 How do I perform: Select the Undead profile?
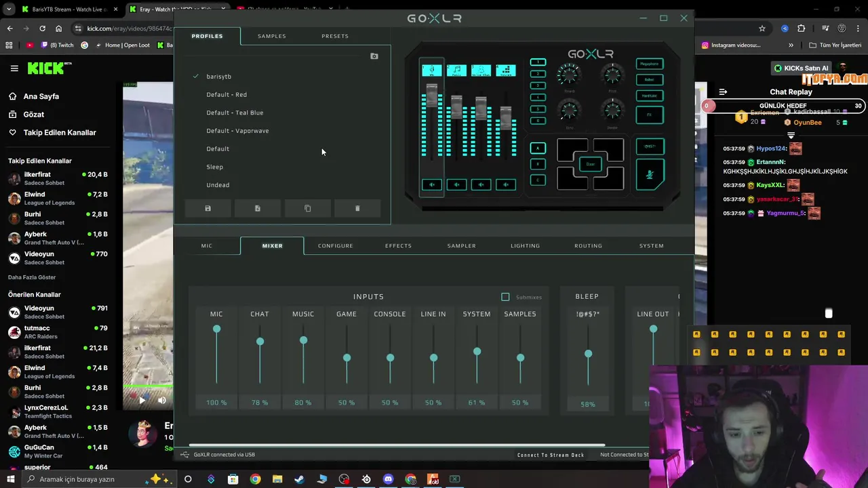218,185
